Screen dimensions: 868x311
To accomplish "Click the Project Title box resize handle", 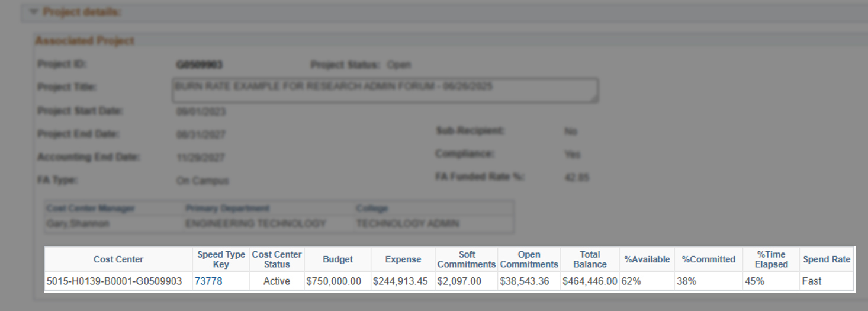I will click(593, 99).
